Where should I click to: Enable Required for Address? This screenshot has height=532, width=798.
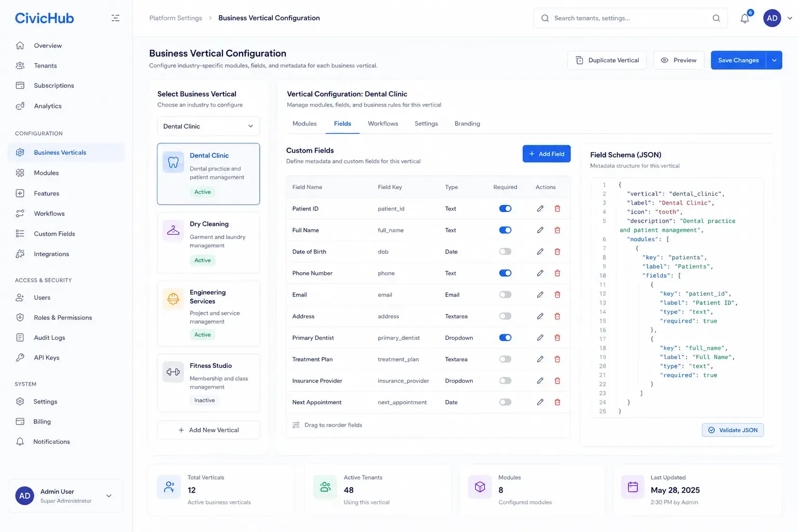click(506, 316)
